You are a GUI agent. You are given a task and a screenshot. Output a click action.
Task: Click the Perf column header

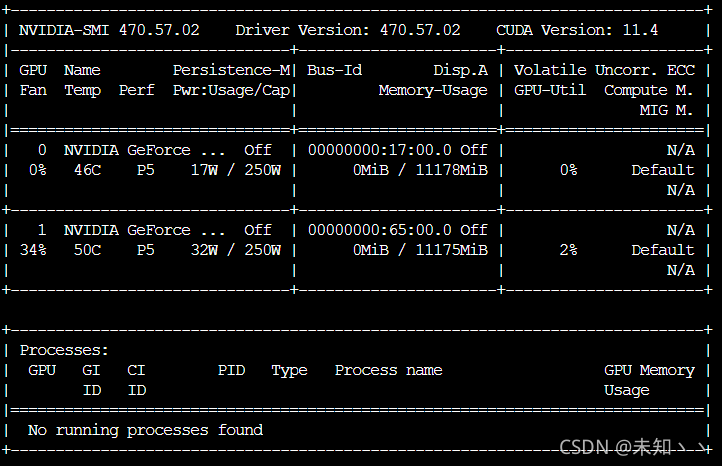click(137, 90)
